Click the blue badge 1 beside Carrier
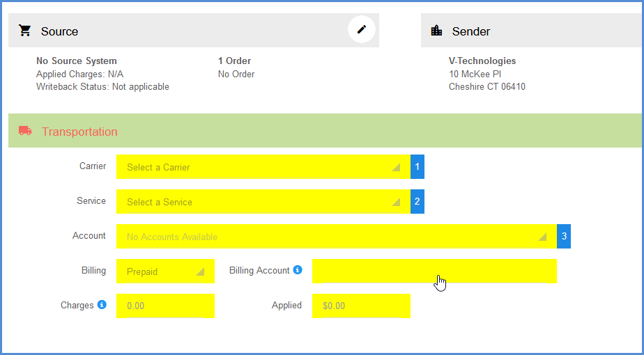The width and height of the screenshot is (644, 355). tap(417, 167)
